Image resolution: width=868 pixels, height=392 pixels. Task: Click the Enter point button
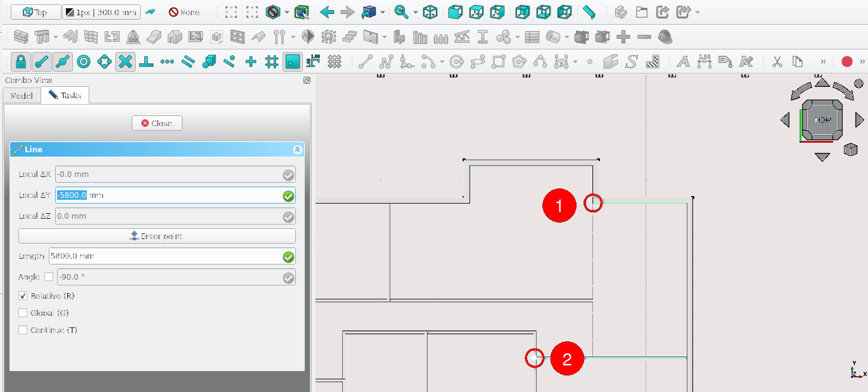[x=156, y=236]
